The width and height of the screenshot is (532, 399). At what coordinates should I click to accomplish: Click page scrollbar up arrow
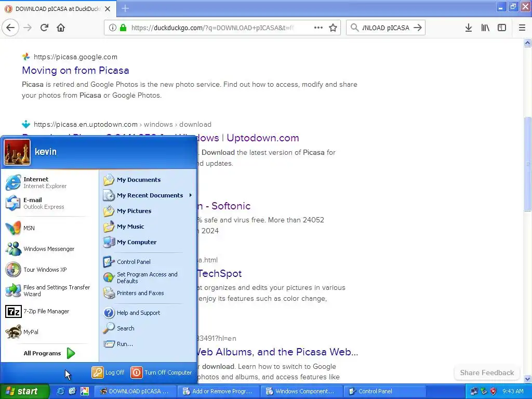[527, 43]
